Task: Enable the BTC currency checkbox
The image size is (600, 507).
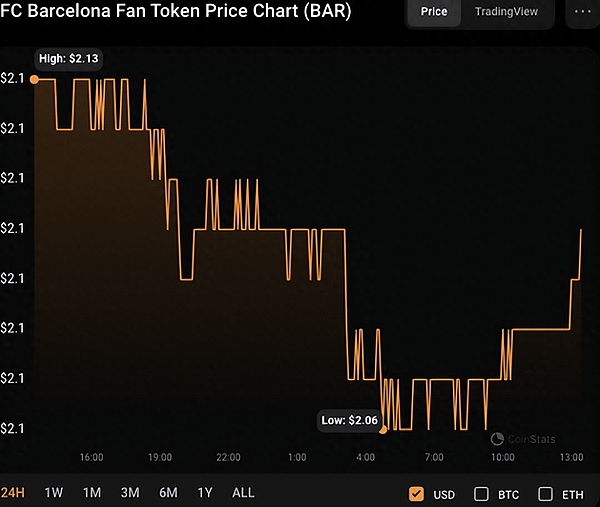Action: click(481, 494)
